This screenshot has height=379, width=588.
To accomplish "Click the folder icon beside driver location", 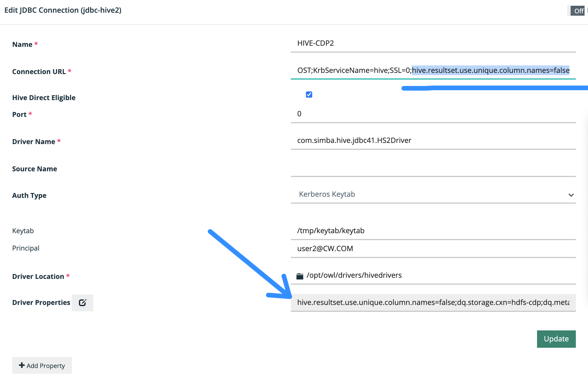I will [300, 276].
